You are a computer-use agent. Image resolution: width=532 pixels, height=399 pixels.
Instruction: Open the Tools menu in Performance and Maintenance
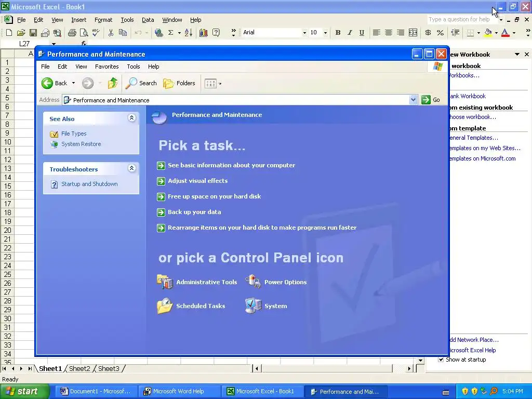coord(134,66)
